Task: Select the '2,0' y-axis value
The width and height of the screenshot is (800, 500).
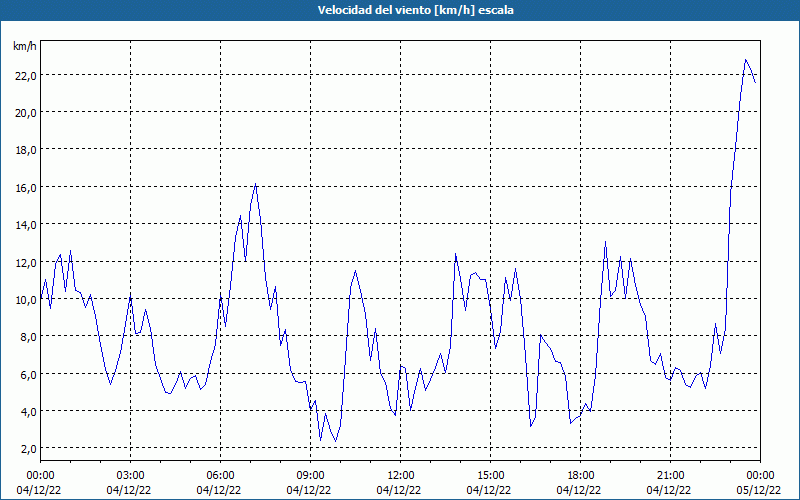Action: click(x=28, y=449)
